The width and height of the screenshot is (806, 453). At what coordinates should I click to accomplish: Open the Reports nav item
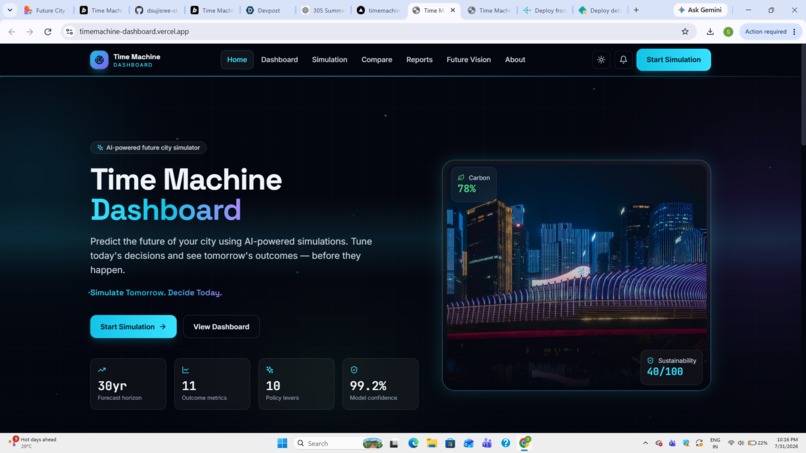point(419,60)
